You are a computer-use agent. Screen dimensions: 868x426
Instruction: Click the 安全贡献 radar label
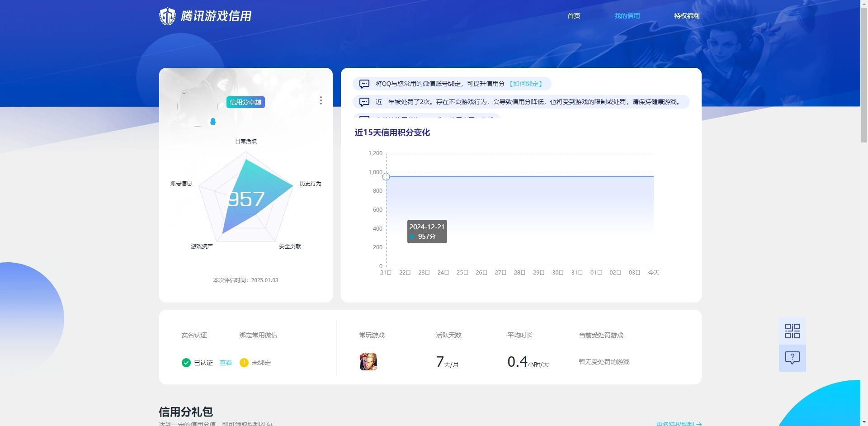coord(290,246)
